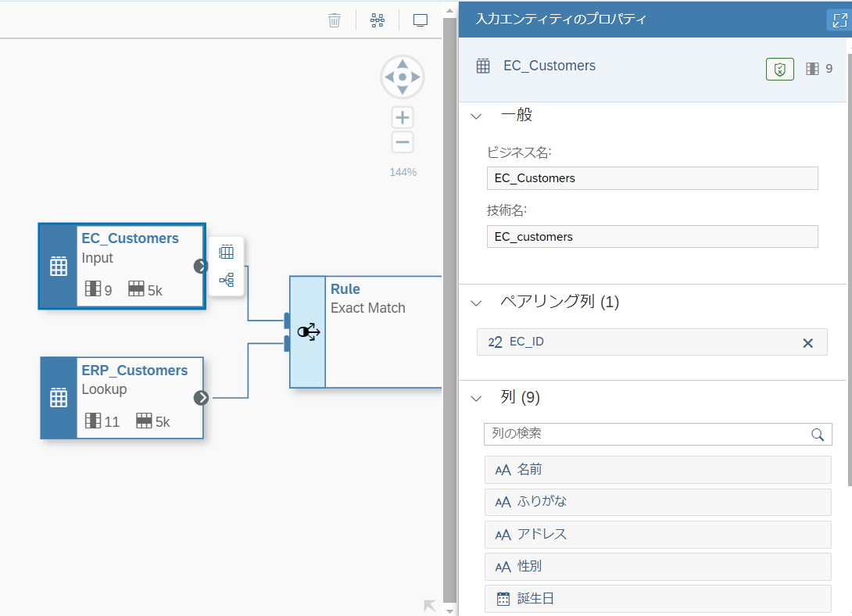Click ERP_Customers node table icon
This screenshot has height=616, width=852.
click(x=59, y=398)
